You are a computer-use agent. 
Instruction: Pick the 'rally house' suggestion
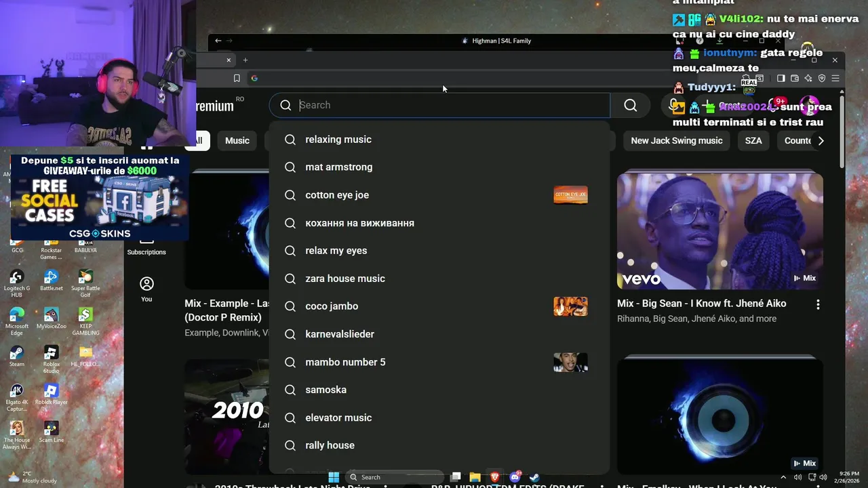pos(439,445)
